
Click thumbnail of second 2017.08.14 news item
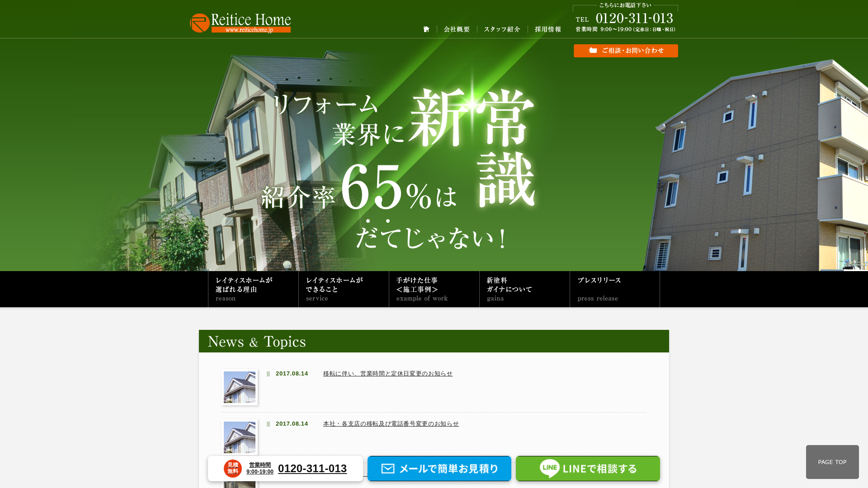pos(240,437)
